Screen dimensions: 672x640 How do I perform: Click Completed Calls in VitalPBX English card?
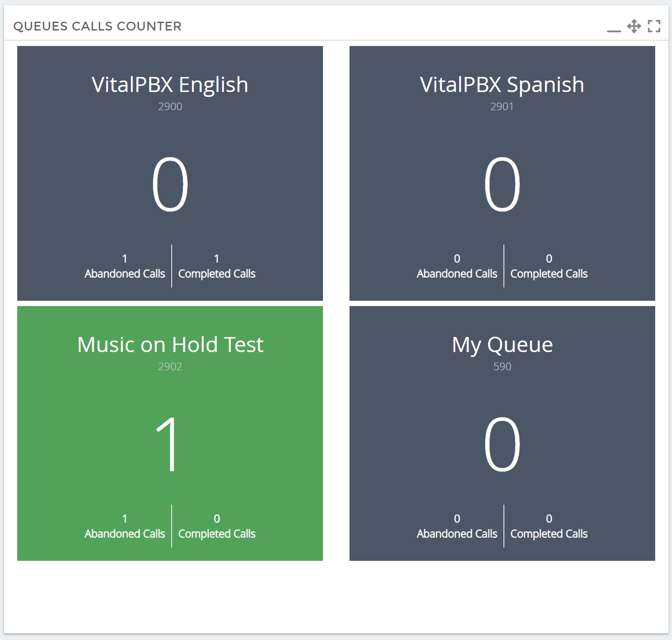(217, 274)
